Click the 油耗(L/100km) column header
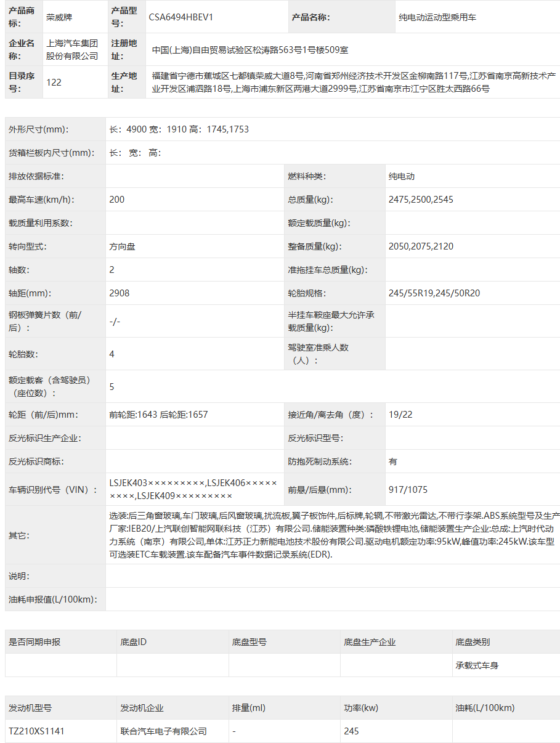560x743 pixels. (485, 708)
